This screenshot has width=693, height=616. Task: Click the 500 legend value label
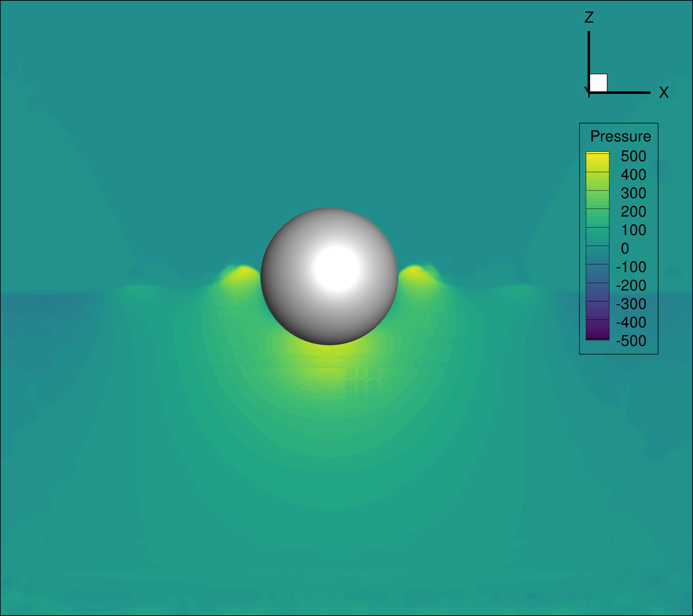633,156
